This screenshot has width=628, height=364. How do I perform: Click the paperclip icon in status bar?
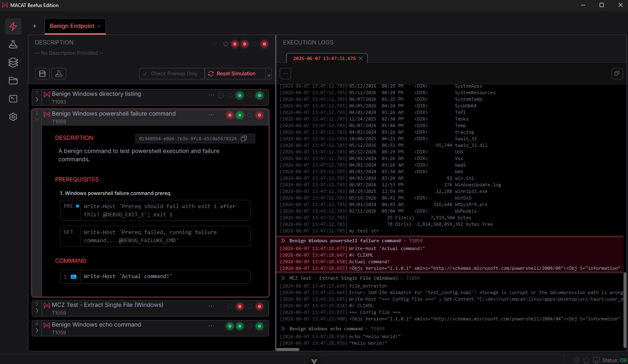pos(577,360)
